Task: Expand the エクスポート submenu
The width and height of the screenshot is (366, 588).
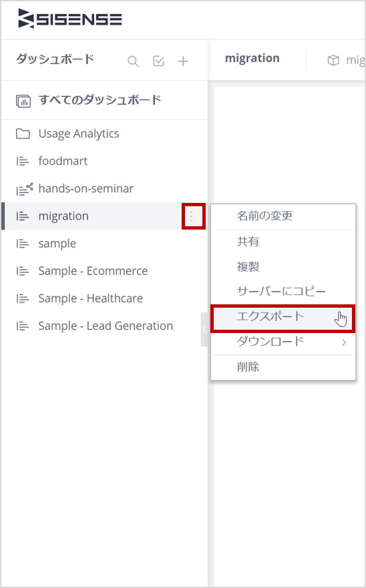Action: (283, 317)
